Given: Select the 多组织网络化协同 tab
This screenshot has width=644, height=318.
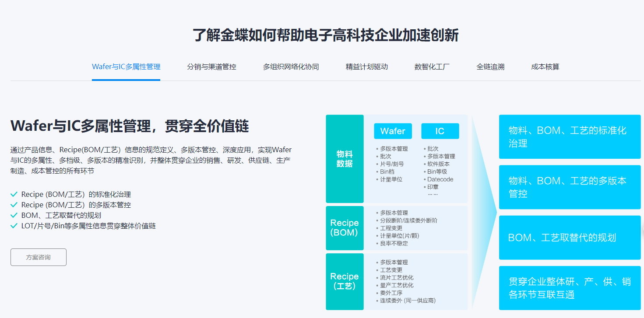Looking at the screenshot, I should 291,66.
